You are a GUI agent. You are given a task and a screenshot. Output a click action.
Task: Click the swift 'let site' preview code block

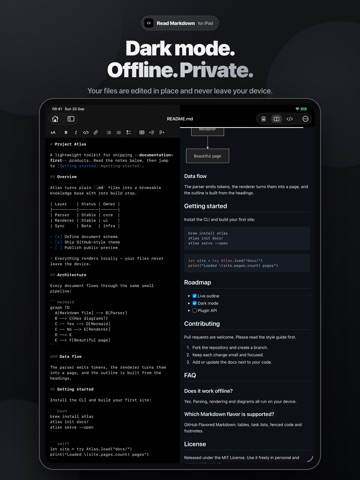pos(247,263)
